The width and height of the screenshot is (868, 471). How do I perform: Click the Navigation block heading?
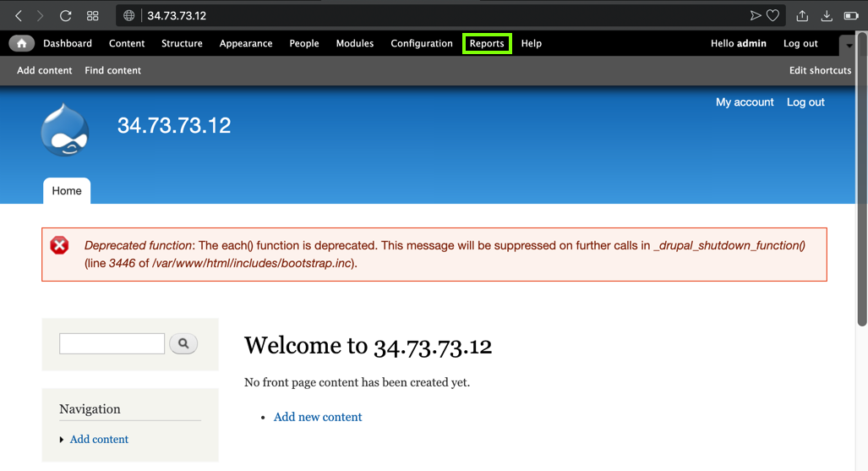(x=90, y=409)
